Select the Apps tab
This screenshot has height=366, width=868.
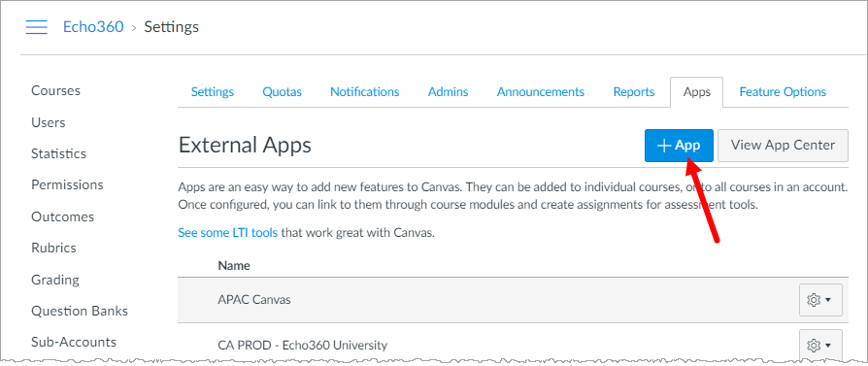696,92
